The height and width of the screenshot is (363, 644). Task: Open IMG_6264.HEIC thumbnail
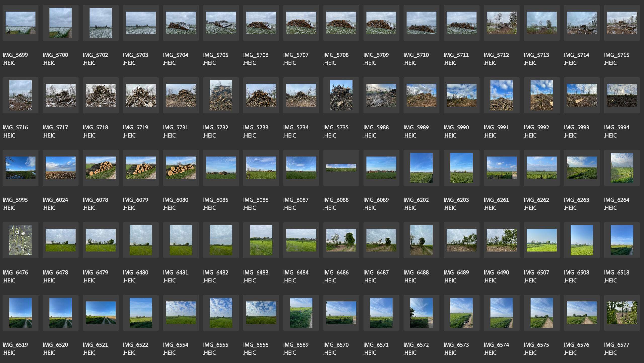pos(622,168)
